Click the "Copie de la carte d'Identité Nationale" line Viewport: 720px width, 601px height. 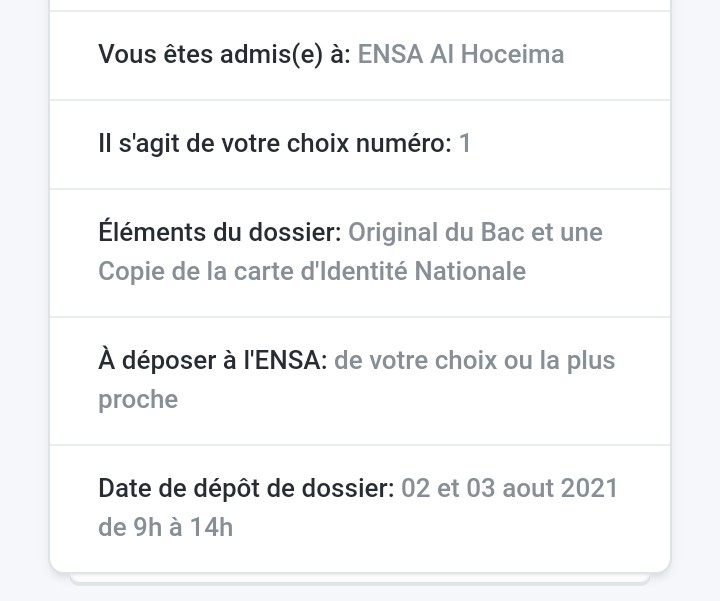[x=312, y=271]
